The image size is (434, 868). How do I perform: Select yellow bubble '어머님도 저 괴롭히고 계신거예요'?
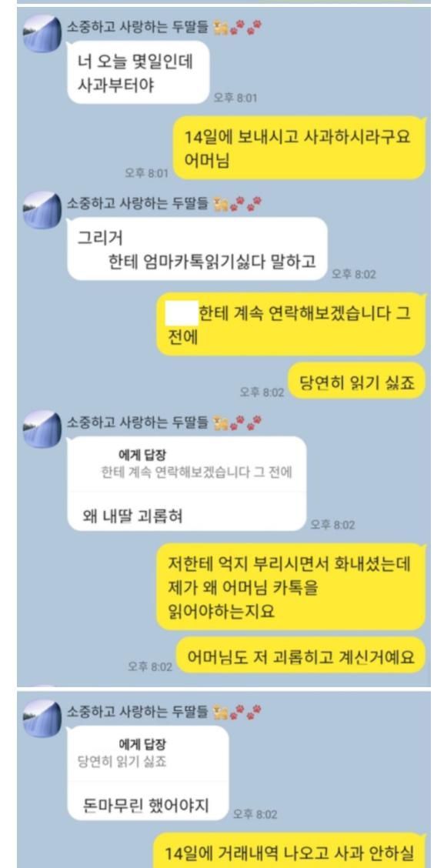coord(300,657)
